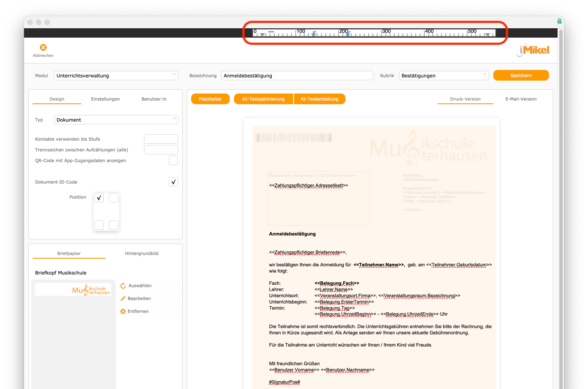The width and height of the screenshot is (588, 389).
Task: Click 'Mit freundlichen Grüßen' text
Action: [294, 364]
